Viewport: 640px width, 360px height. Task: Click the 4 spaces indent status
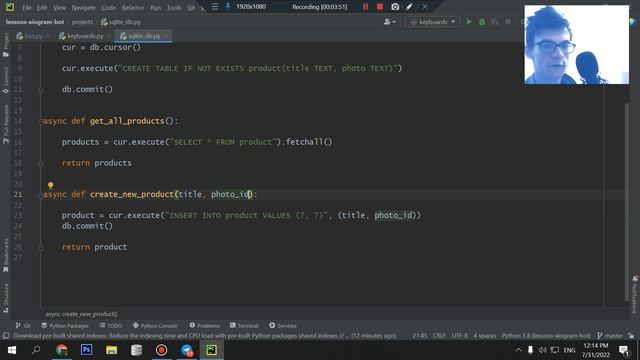coord(484,336)
